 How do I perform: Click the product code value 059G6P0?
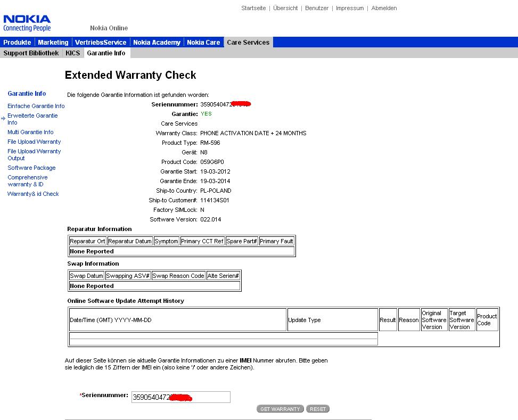[212, 162]
